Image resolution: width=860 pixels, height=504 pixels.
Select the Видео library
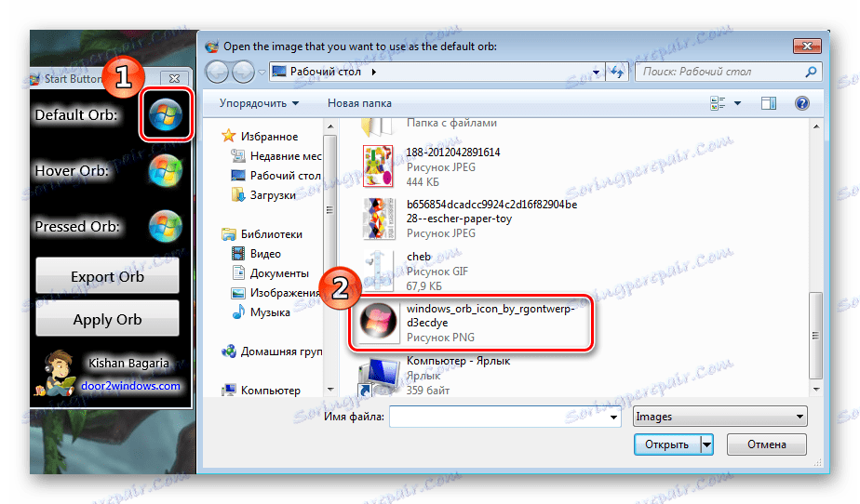pyautogui.click(x=265, y=254)
